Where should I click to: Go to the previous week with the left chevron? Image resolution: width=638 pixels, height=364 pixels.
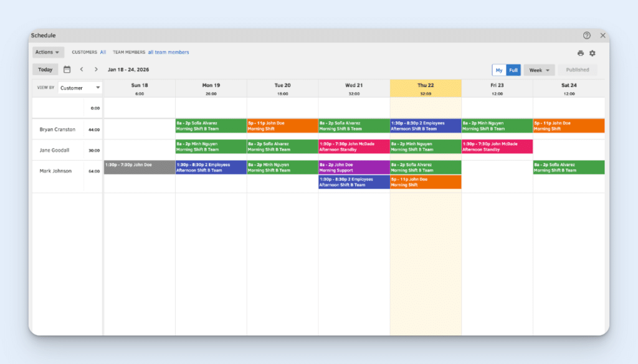[x=82, y=69]
